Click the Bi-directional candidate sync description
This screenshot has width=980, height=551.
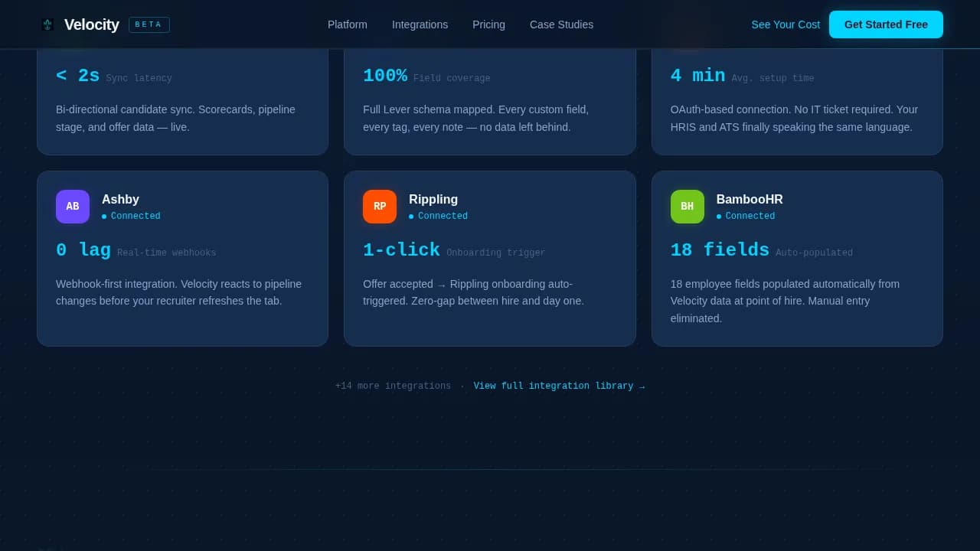pos(176,118)
